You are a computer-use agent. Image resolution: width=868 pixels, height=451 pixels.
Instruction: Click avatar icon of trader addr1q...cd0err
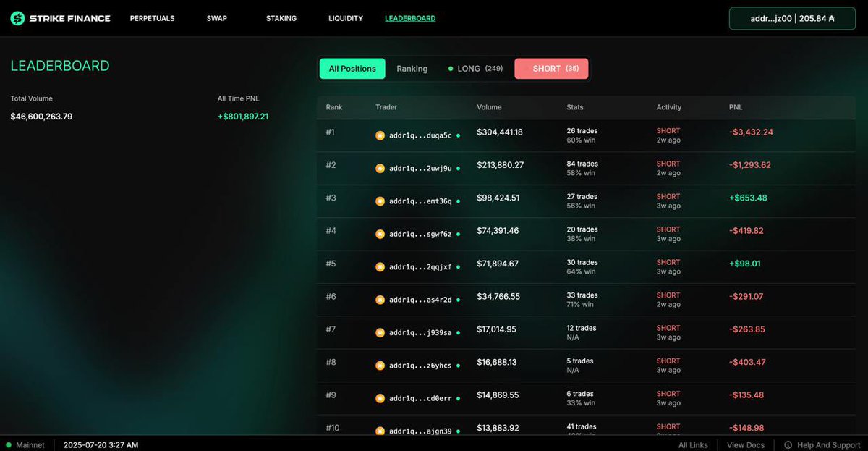(x=380, y=398)
